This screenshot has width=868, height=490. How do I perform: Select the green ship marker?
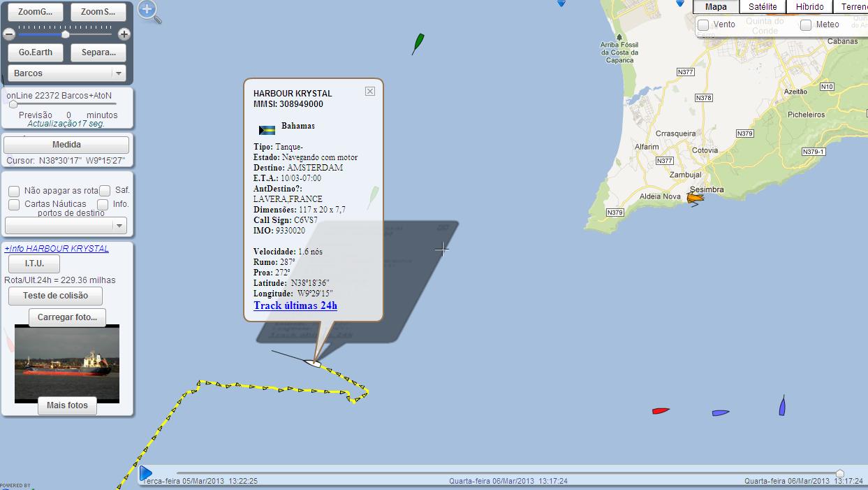point(418,43)
